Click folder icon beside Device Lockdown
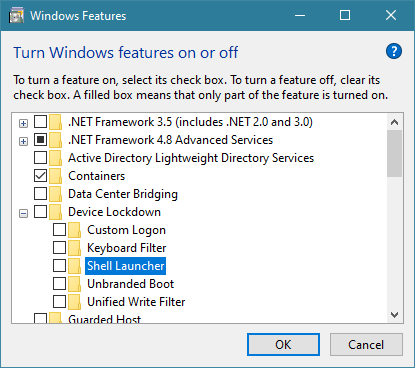Viewport: 415px width, 368px height. click(55, 212)
